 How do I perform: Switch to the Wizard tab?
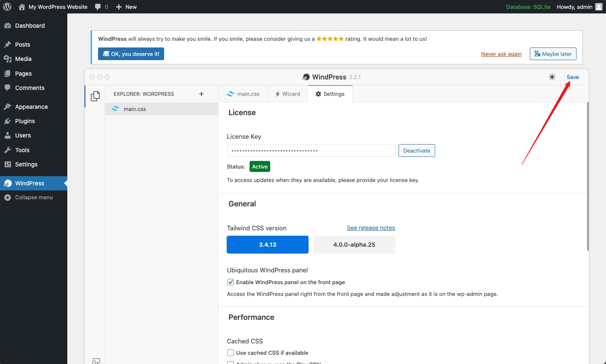point(287,94)
